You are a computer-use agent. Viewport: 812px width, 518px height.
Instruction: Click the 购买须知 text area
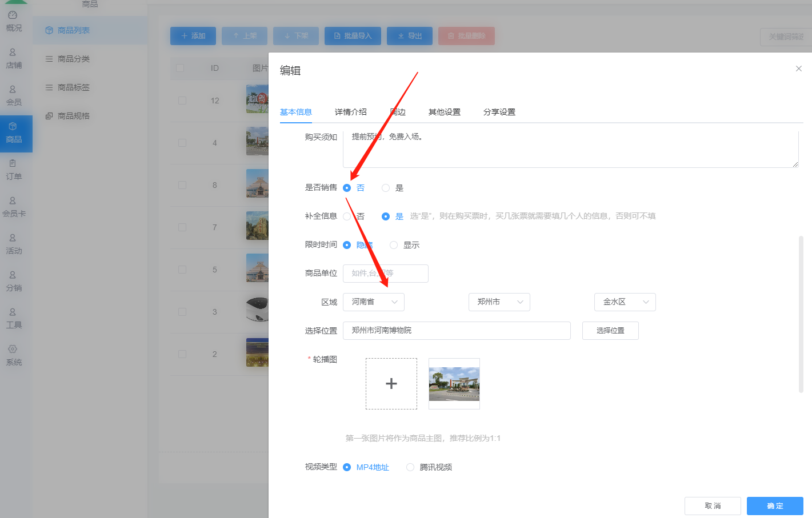pos(571,148)
